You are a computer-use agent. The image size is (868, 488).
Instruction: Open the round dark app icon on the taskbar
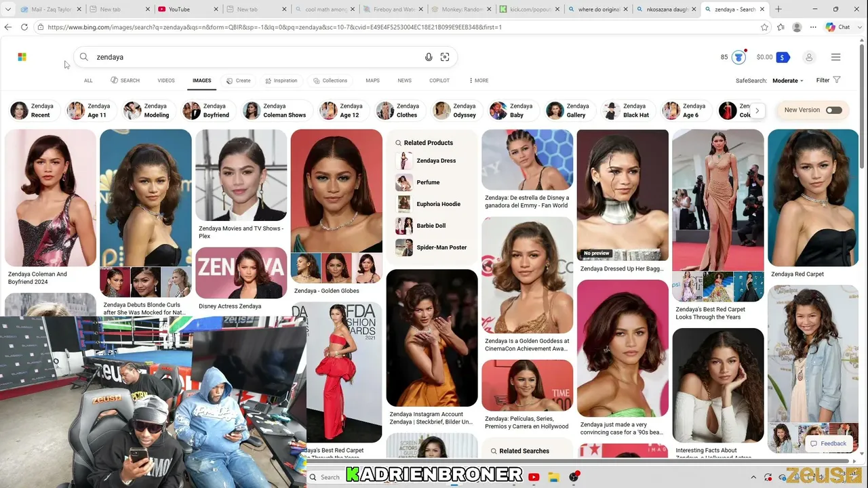click(x=574, y=477)
